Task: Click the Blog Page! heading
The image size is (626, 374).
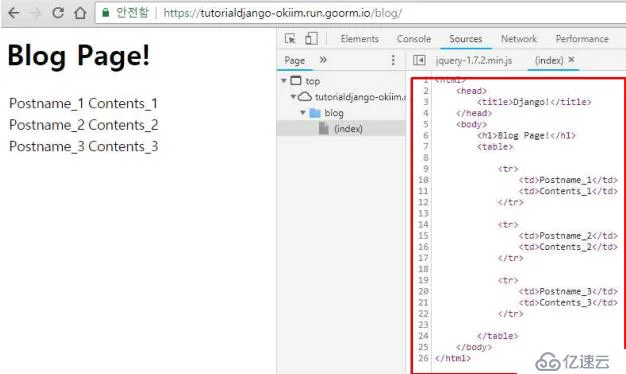Action: (79, 55)
